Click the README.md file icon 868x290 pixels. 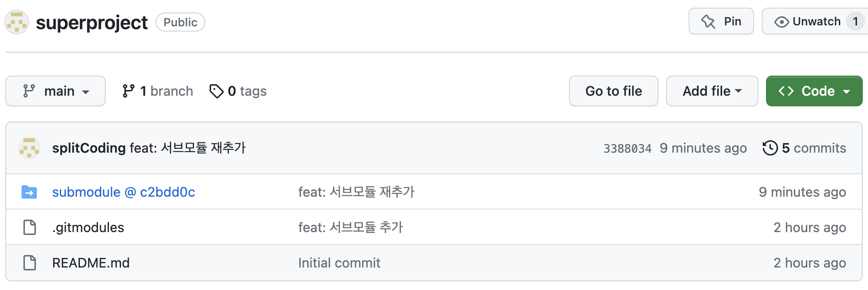(30, 263)
